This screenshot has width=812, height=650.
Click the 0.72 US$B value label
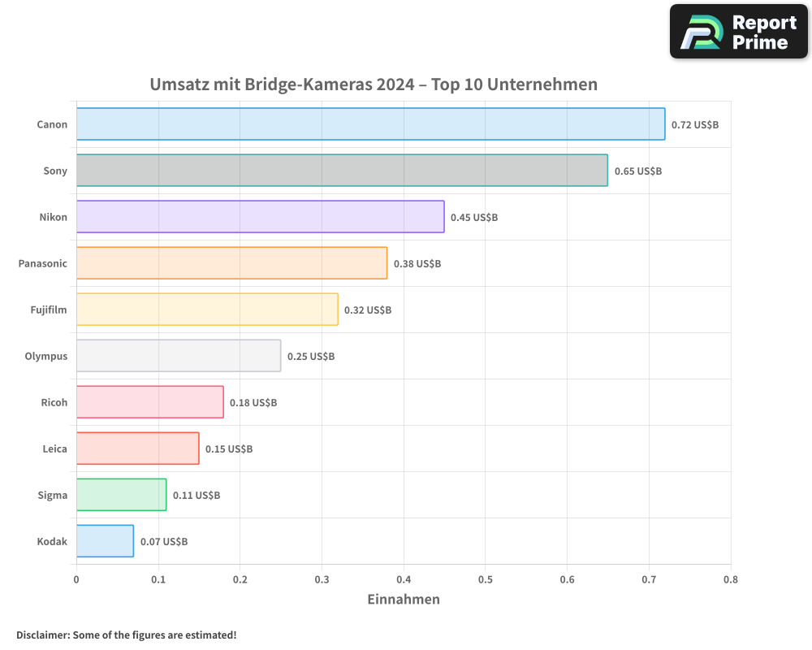[x=694, y=125]
